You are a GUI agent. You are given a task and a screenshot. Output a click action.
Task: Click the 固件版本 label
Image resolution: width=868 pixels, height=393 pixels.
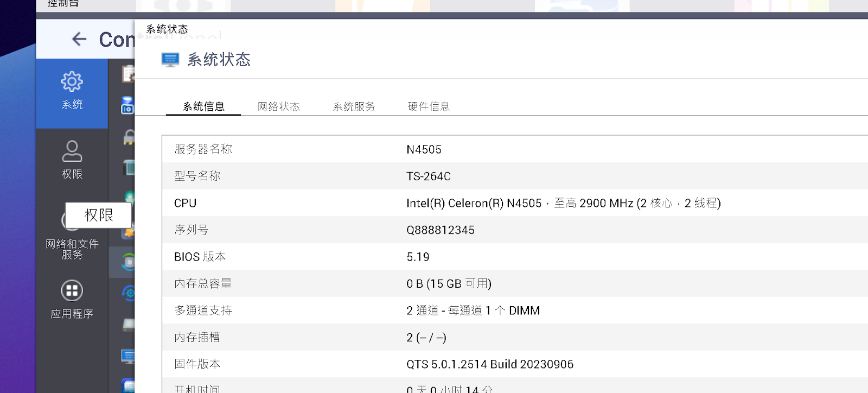pyautogui.click(x=197, y=364)
